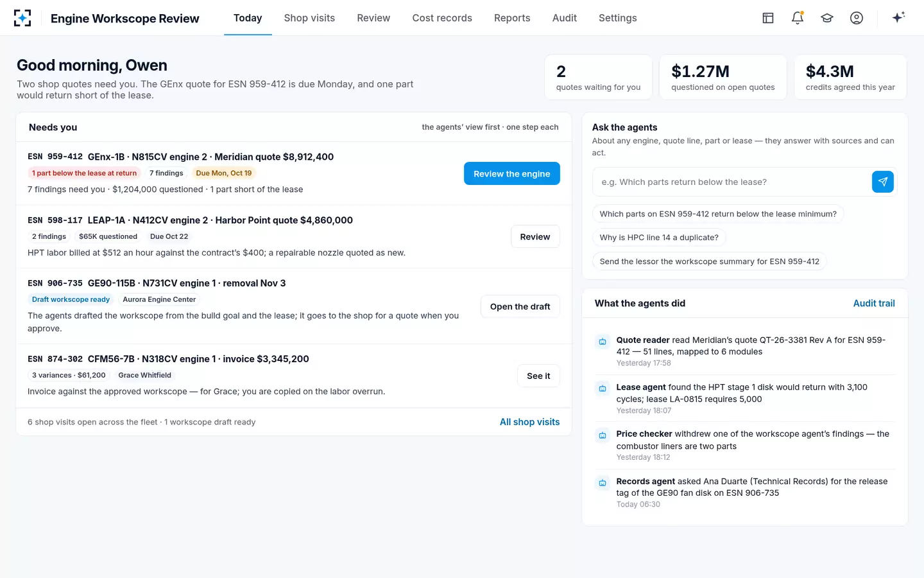
Task: Open the Shop visits tab
Action: point(309,18)
